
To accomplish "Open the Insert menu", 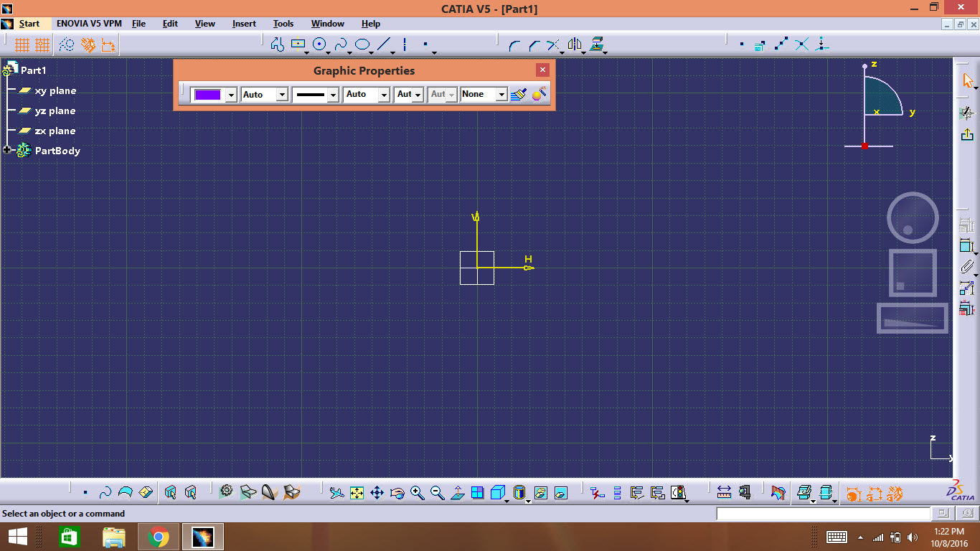I will click(x=244, y=23).
